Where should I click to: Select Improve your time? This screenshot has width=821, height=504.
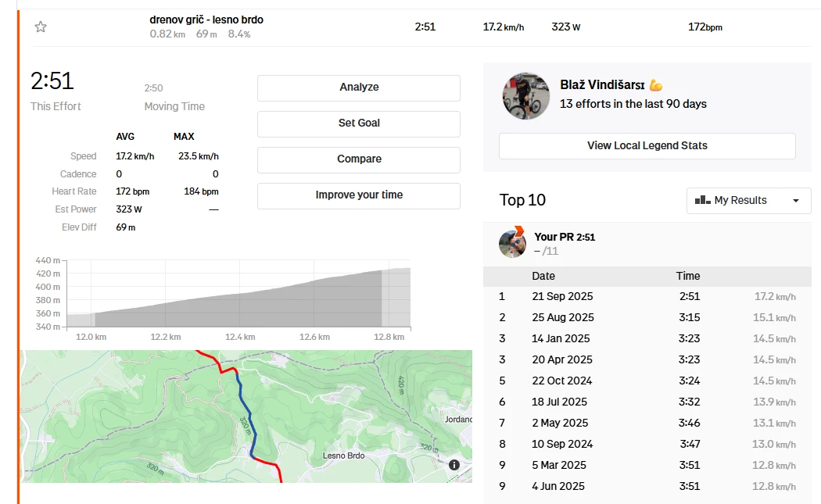tap(359, 195)
